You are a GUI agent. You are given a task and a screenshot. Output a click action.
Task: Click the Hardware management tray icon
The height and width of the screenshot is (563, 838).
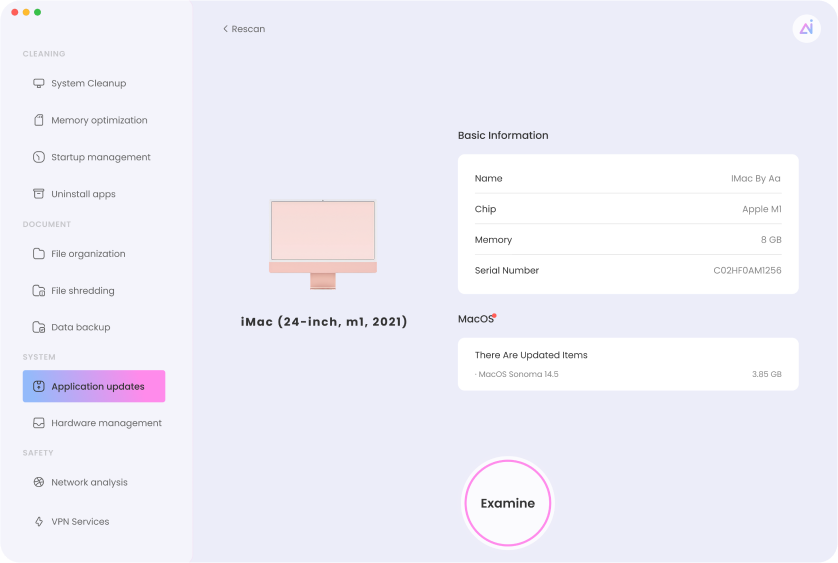38,423
